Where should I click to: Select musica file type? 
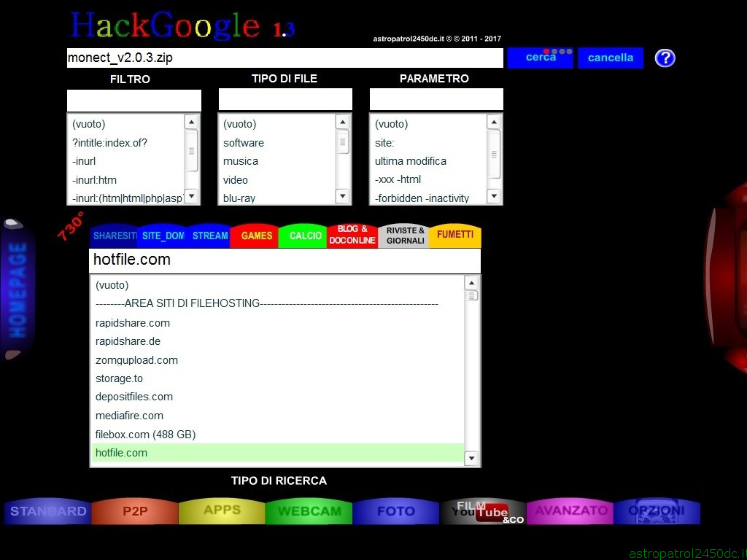tap(278, 161)
